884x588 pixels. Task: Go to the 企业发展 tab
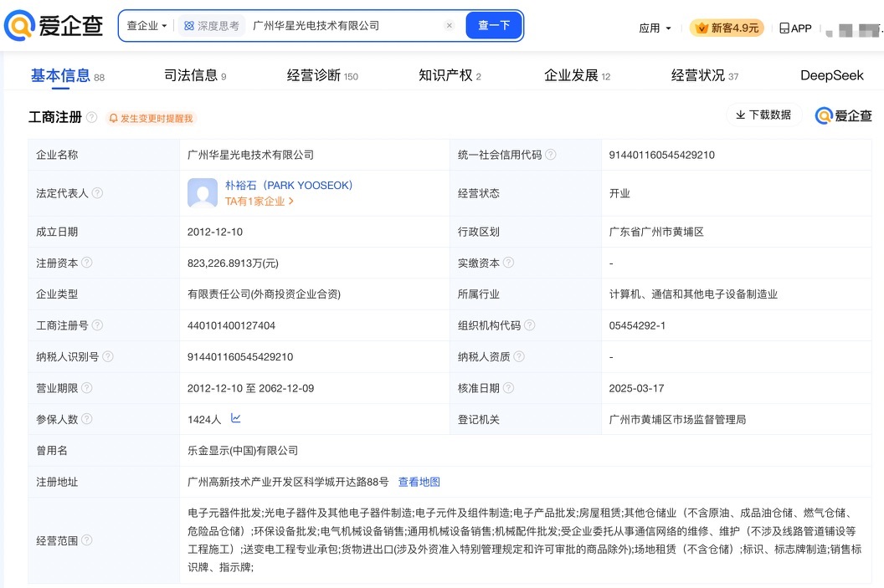(x=577, y=75)
